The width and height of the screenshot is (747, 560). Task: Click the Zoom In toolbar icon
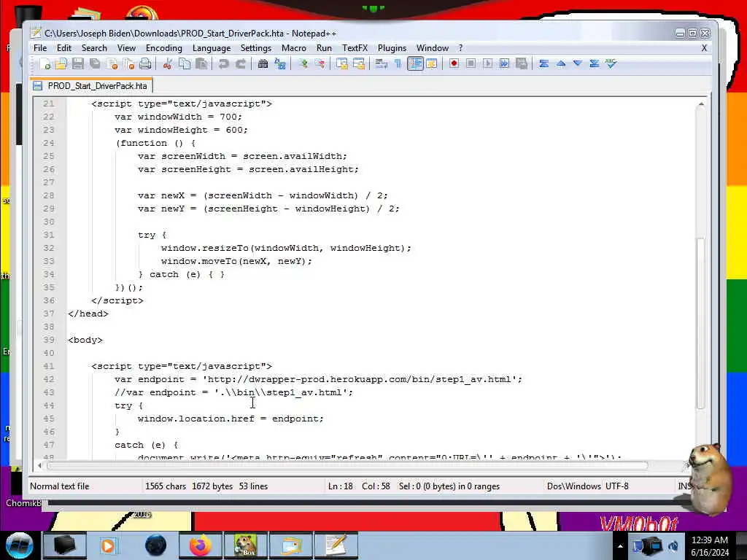303,64
